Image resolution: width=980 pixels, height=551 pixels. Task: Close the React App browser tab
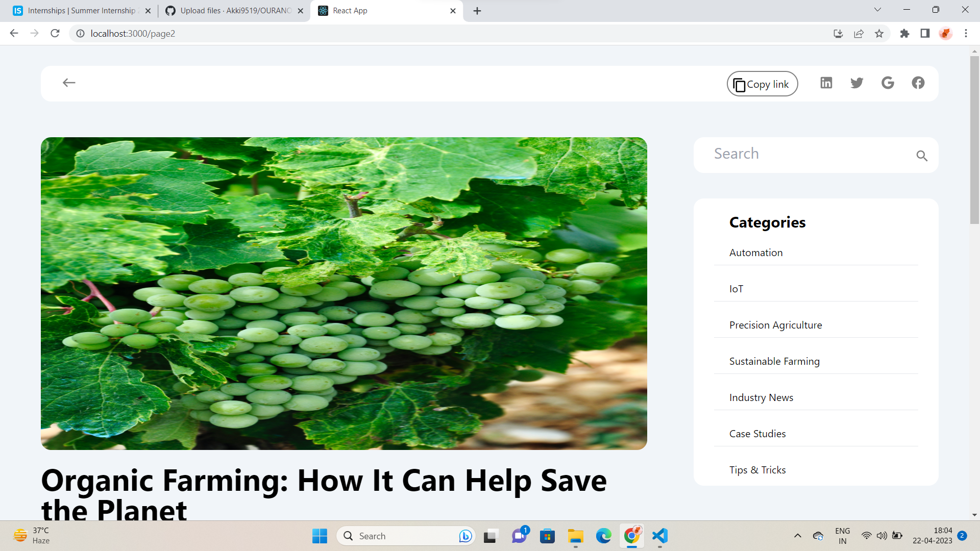[453, 11]
